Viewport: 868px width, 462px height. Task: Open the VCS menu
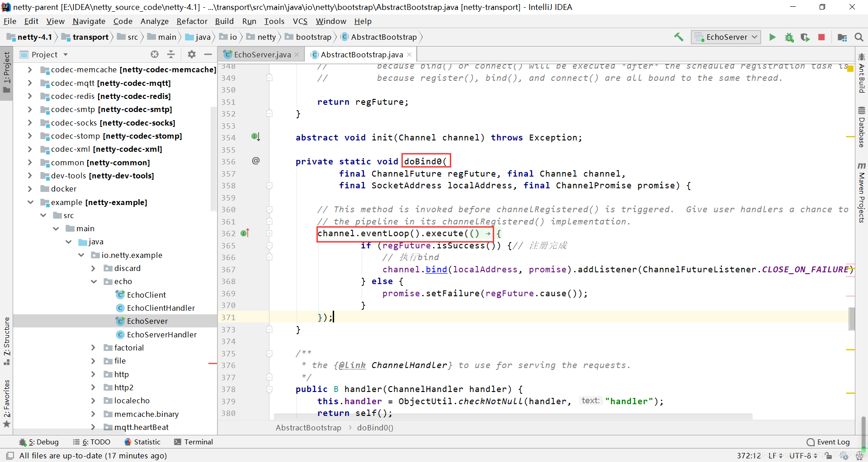(300, 21)
